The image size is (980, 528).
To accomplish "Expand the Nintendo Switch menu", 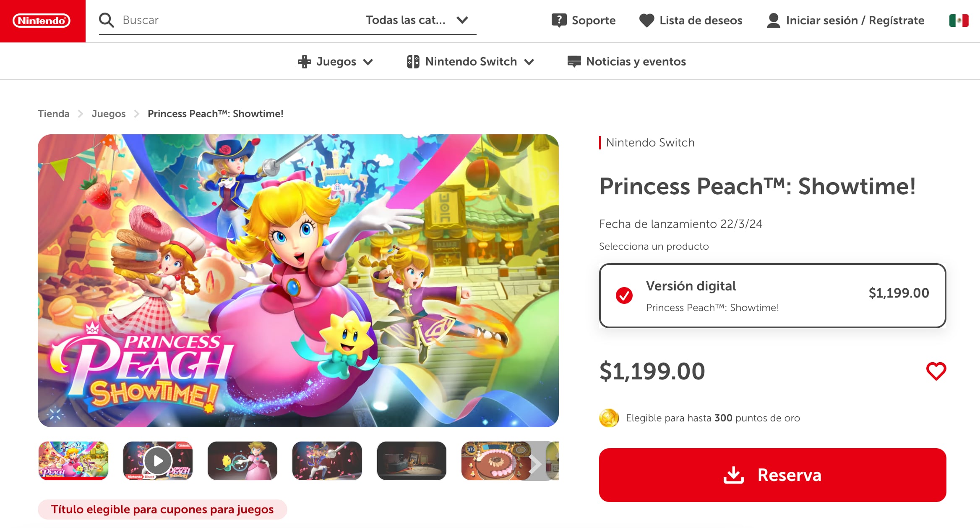I will click(x=470, y=61).
